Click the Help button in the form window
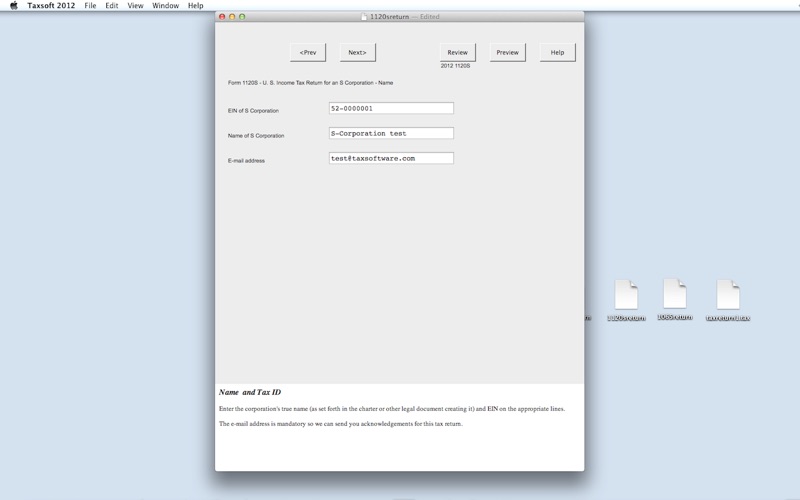The height and width of the screenshot is (500, 800). click(558, 53)
